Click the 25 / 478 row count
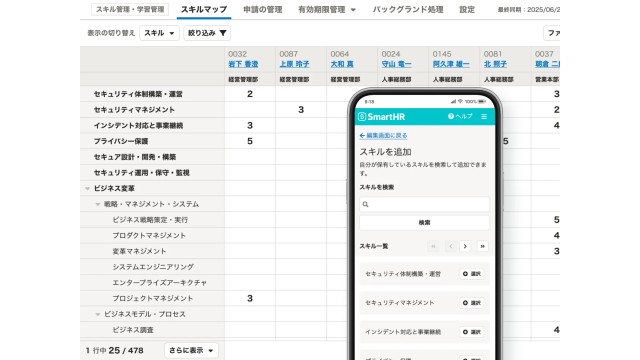640x360 pixels. click(126, 351)
